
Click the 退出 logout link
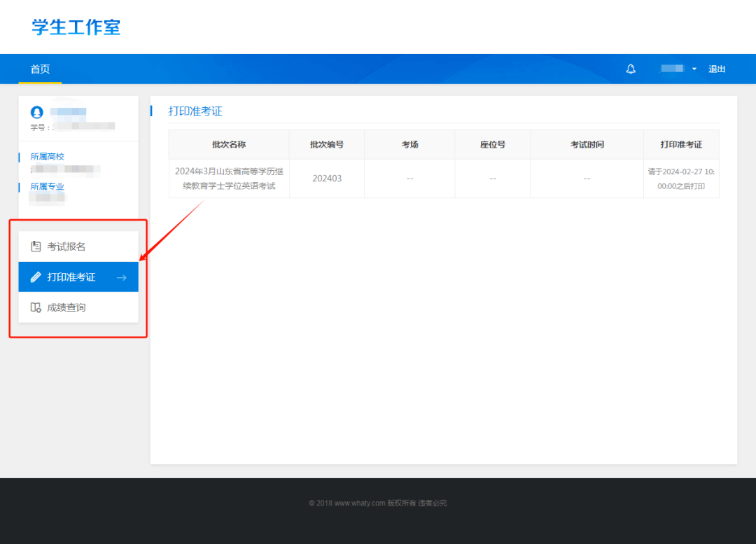point(717,69)
